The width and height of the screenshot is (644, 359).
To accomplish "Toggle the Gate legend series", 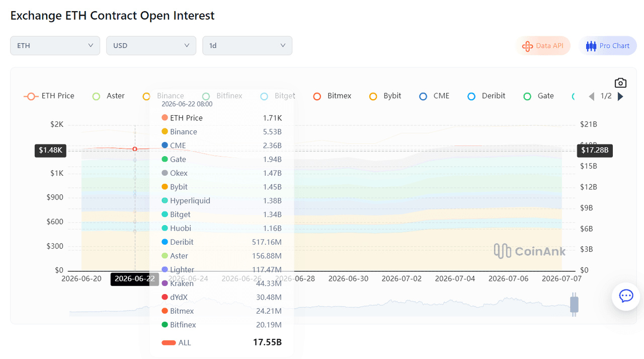I will click(538, 96).
